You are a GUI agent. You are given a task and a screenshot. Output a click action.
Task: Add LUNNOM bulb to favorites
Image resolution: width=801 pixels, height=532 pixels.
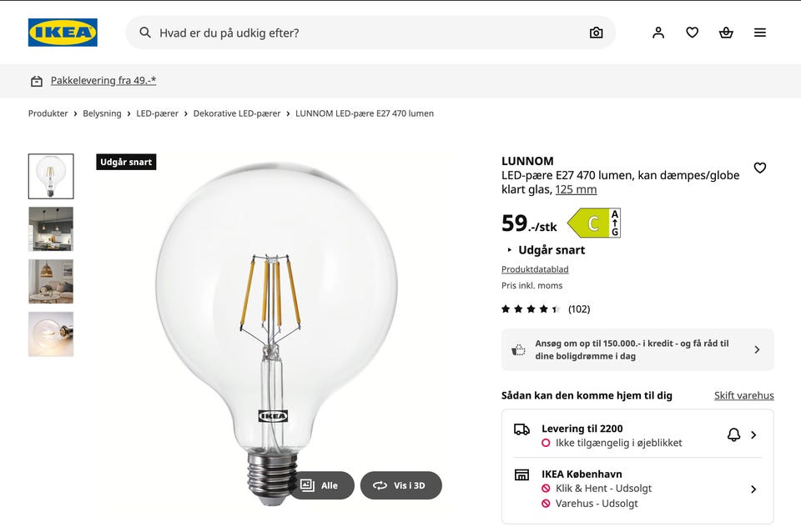tap(760, 168)
